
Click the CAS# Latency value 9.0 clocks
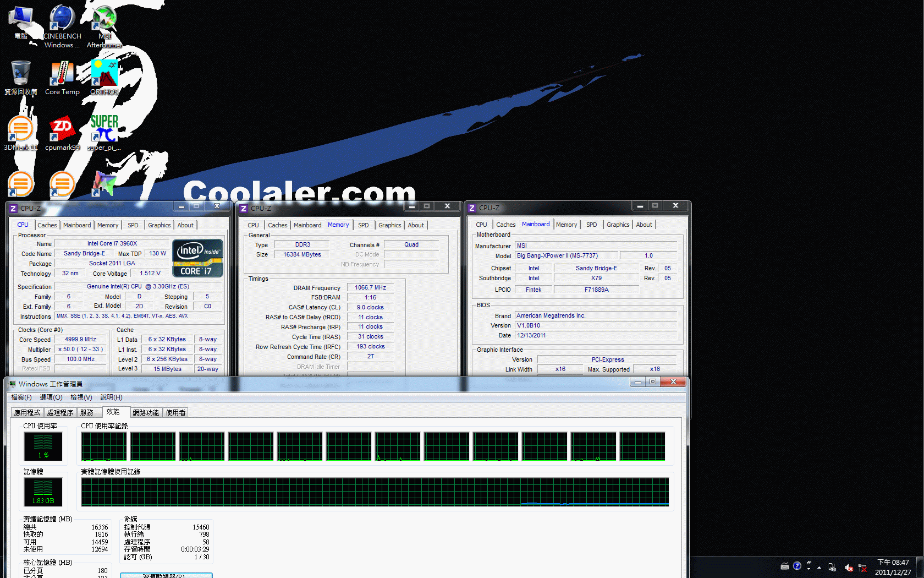(x=371, y=307)
